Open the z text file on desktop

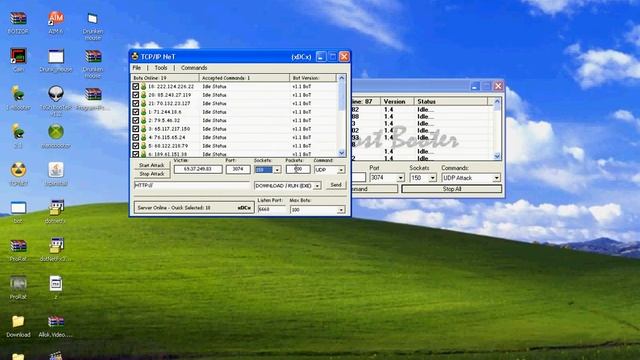click(x=56, y=283)
